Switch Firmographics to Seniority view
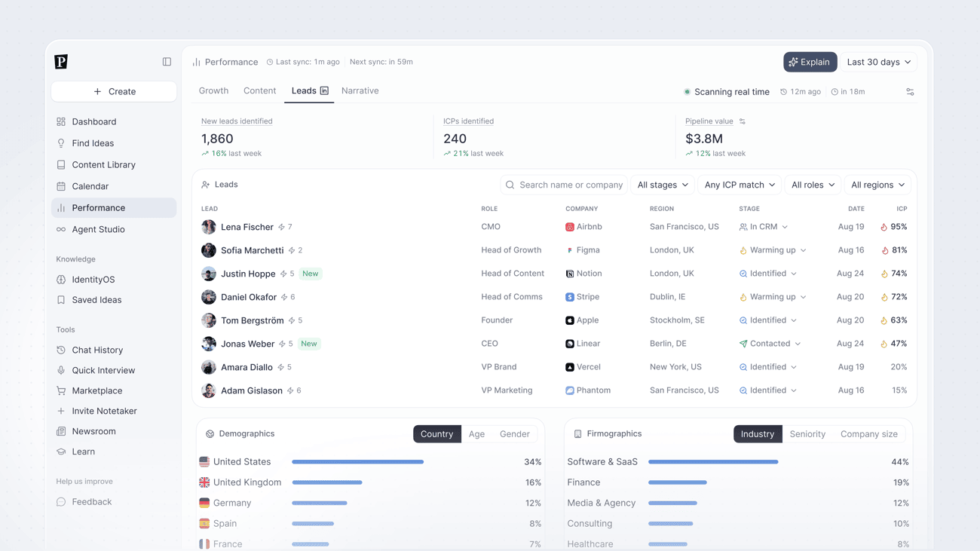The height and width of the screenshot is (551, 980). [x=807, y=434]
